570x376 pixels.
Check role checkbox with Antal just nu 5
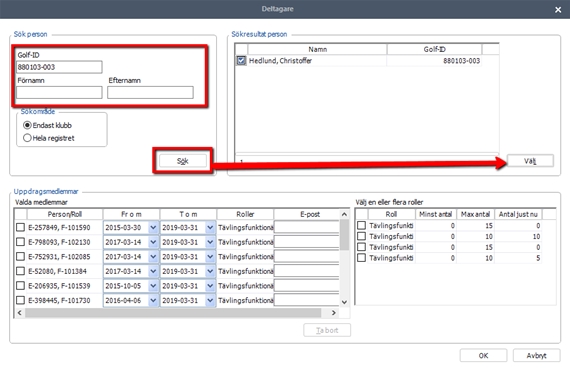tap(361, 258)
